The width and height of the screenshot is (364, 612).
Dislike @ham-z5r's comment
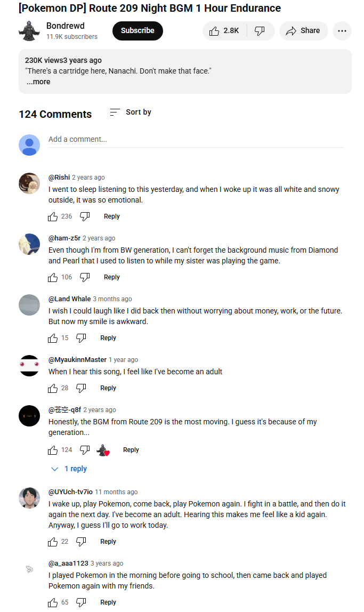[85, 277]
